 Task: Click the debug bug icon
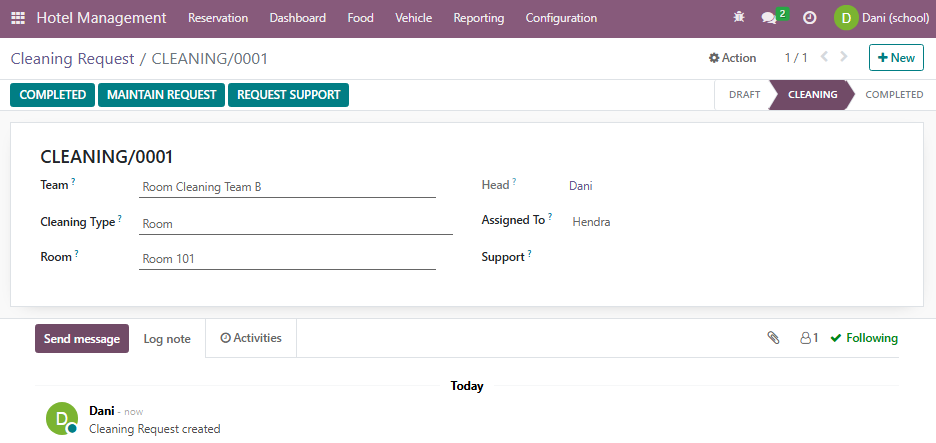(x=739, y=18)
